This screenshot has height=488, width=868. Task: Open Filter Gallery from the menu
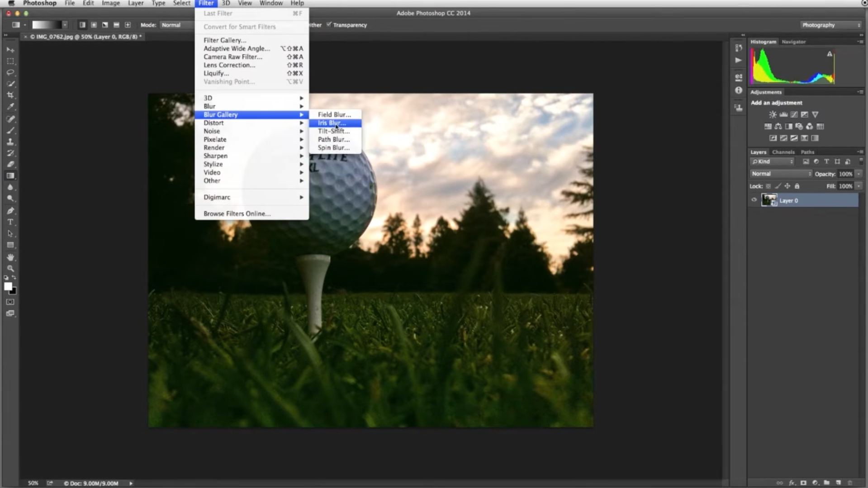pyautogui.click(x=225, y=40)
